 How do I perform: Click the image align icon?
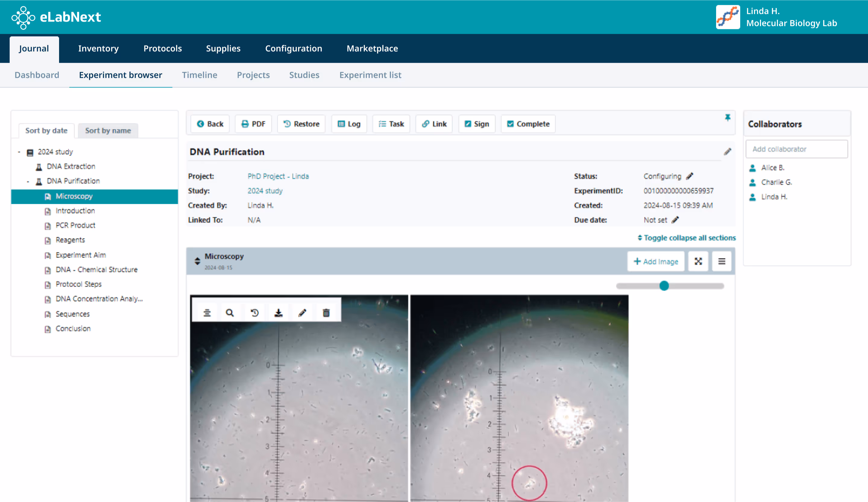tap(207, 313)
